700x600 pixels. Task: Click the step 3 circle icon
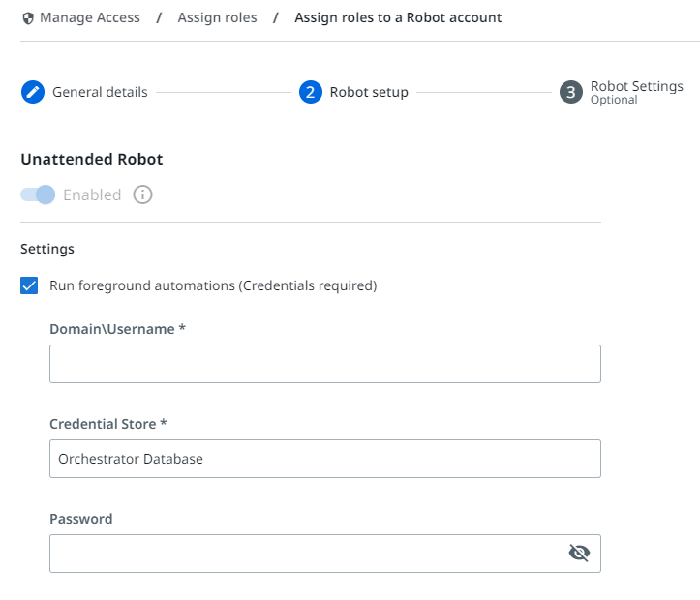(x=571, y=92)
